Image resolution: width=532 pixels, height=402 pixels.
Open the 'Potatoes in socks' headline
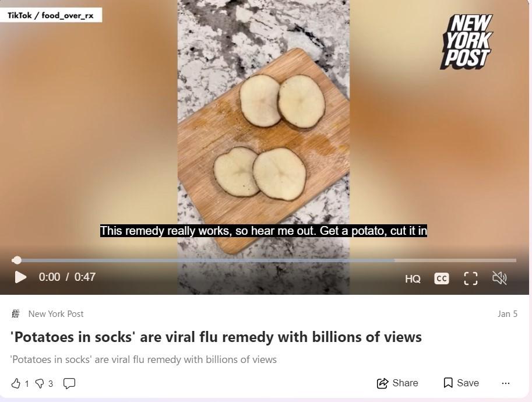coord(216,337)
